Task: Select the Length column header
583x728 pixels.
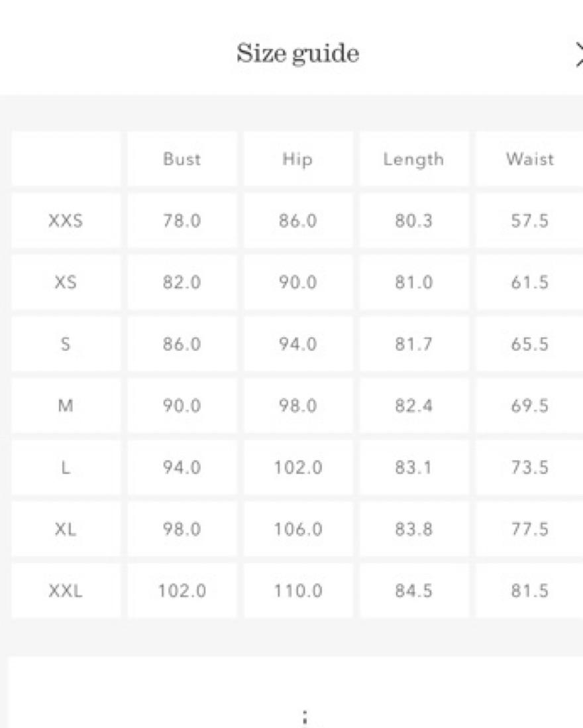Action: click(413, 159)
